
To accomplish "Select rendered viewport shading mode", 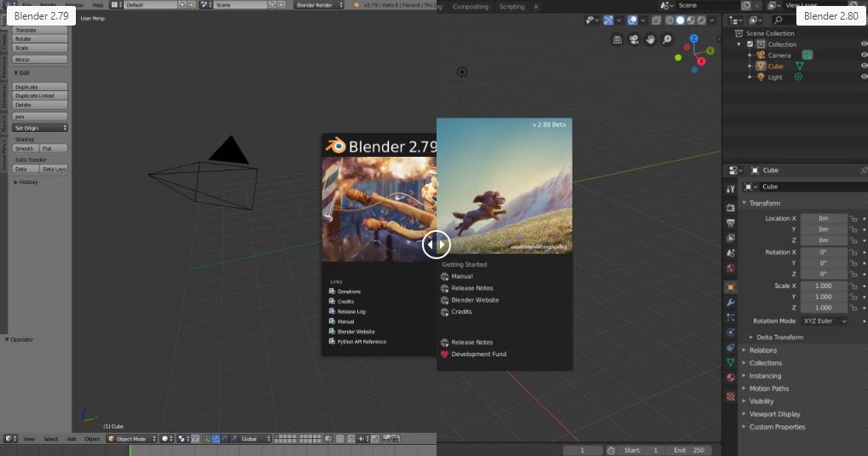I will (x=702, y=20).
